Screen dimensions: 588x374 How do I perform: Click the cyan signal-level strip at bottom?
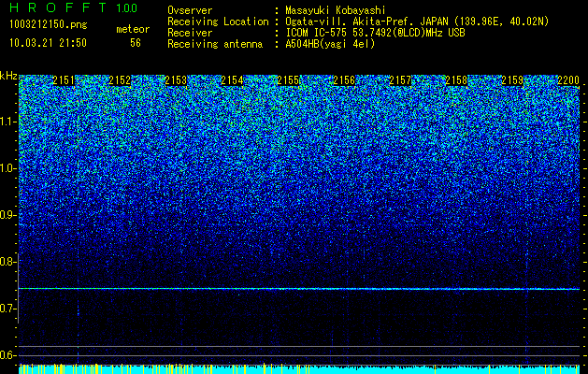299,369
